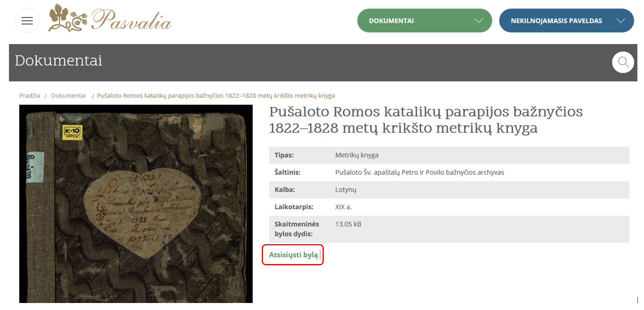Open the NEKILNOJAMASIS PAVELDAS menu label
Image resolution: width=644 pixels, height=310 pixels.
pyautogui.click(x=556, y=21)
